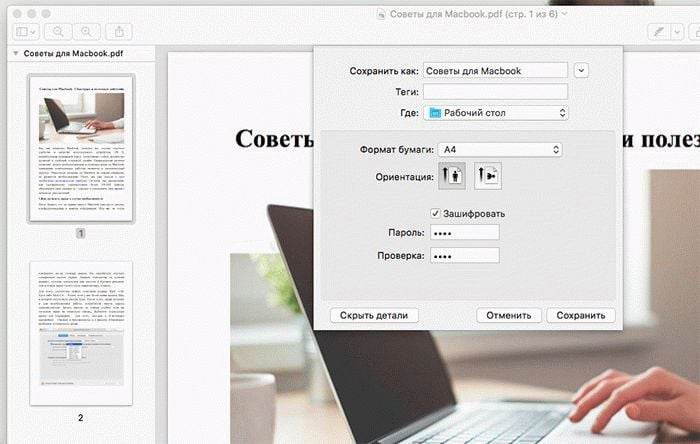The image size is (700, 444).
Task: Click the Советы для Macbook.pdf sidebar title
Action: click(73, 54)
